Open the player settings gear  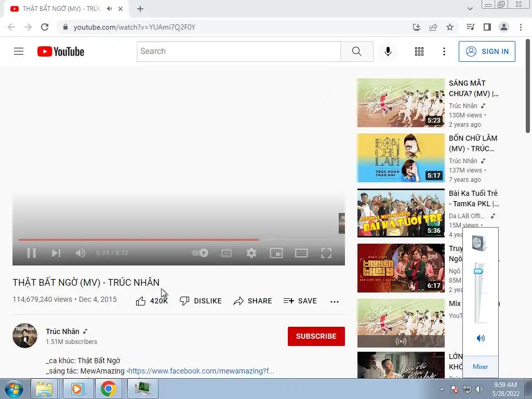[x=251, y=253]
